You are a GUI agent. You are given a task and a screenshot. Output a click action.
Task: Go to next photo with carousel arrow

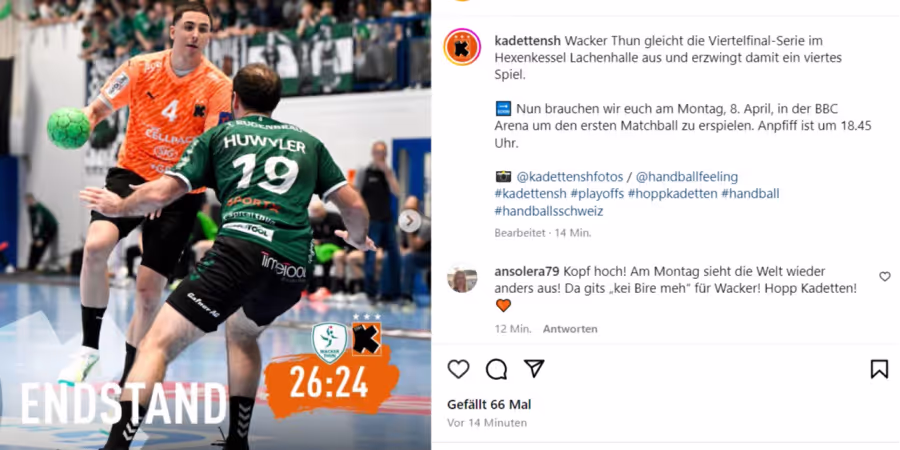coord(409,221)
